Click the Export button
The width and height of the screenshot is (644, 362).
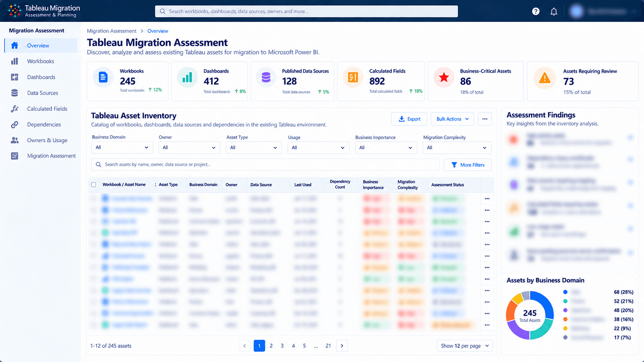pos(409,119)
